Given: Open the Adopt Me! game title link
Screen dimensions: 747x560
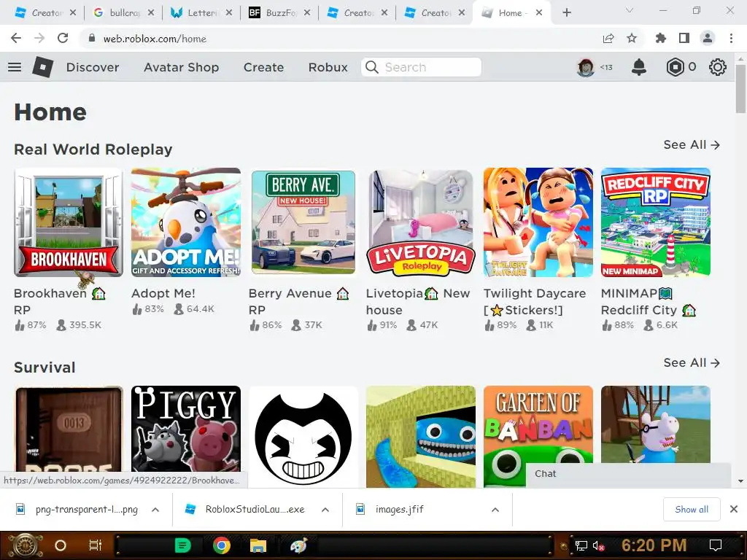Looking at the screenshot, I should [x=163, y=293].
